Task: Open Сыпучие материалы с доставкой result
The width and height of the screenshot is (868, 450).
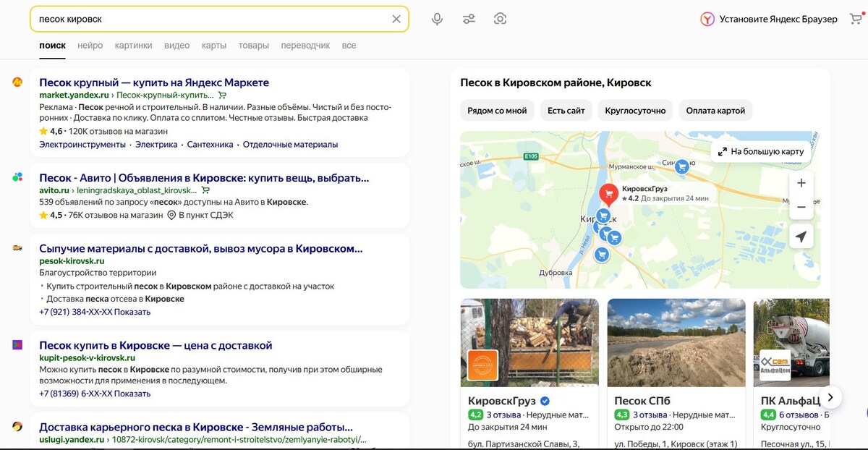Action: pyautogui.click(x=201, y=248)
